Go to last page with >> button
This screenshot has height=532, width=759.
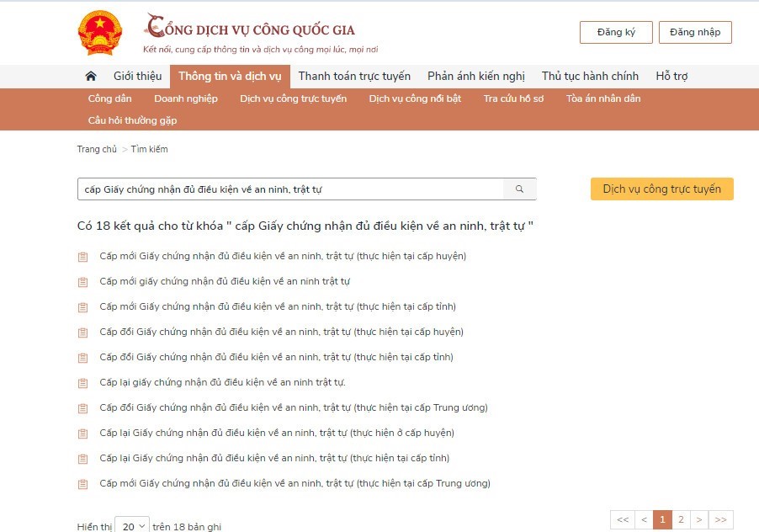click(x=721, y=519)
